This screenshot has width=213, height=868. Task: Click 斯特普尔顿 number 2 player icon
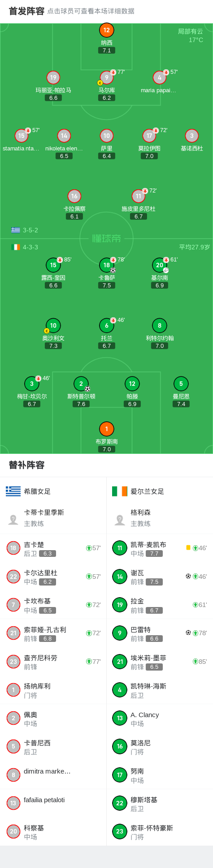pos(81,384)
